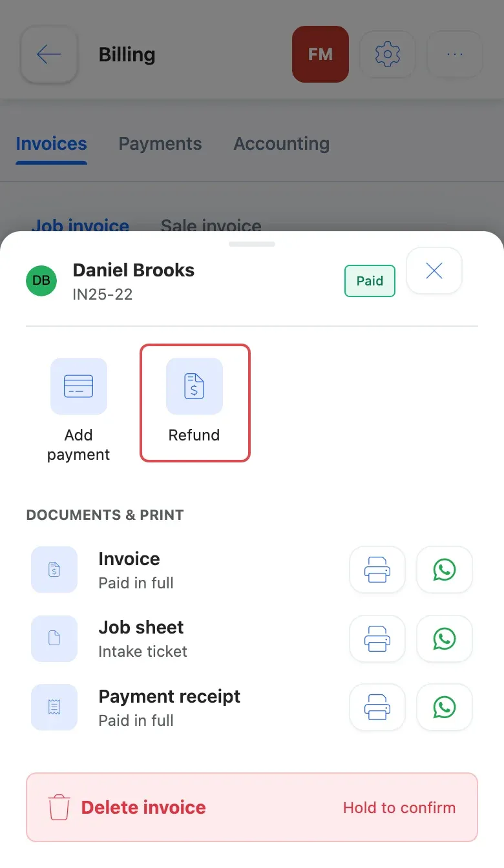Viewport: 504px width, 868px height.
Task: Go back using the arrow button
Action: pyautogui.click(x=49, y=54)
